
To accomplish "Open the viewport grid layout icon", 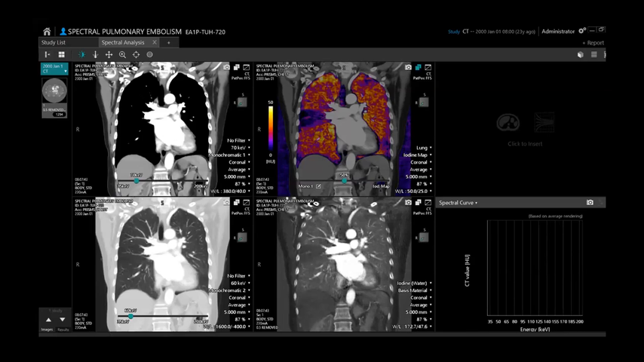I will coord(61,55).
